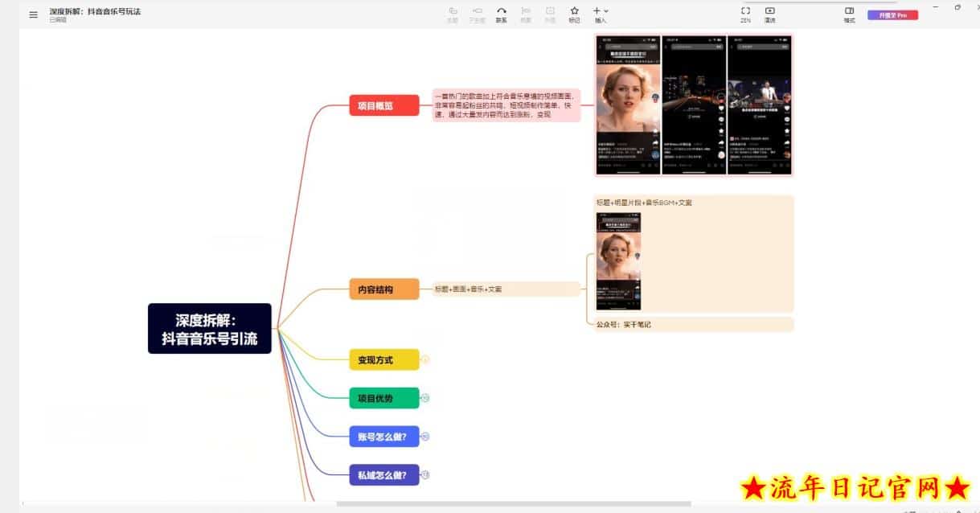The image size is (980, 513).
Task: Click the 22% zoom level control
Action: point(744,20)
